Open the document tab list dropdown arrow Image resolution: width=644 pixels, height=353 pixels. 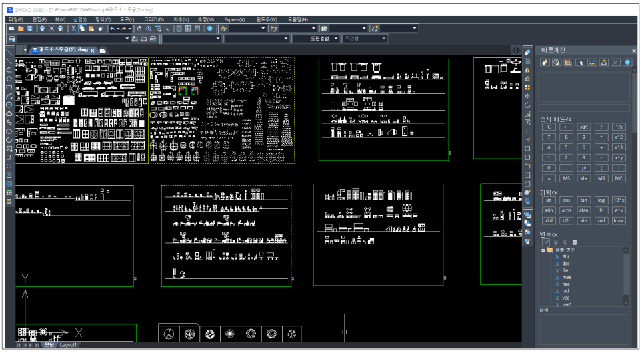(25, 50)
